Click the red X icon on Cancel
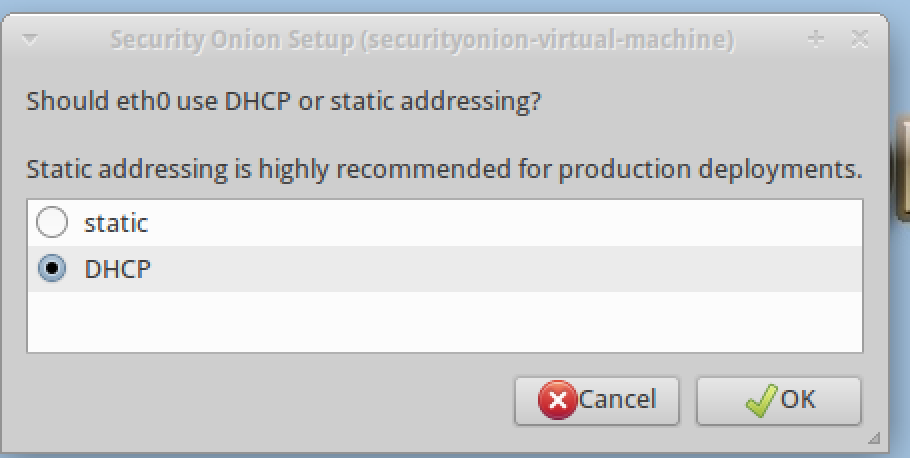 click(x=557, y=401)
